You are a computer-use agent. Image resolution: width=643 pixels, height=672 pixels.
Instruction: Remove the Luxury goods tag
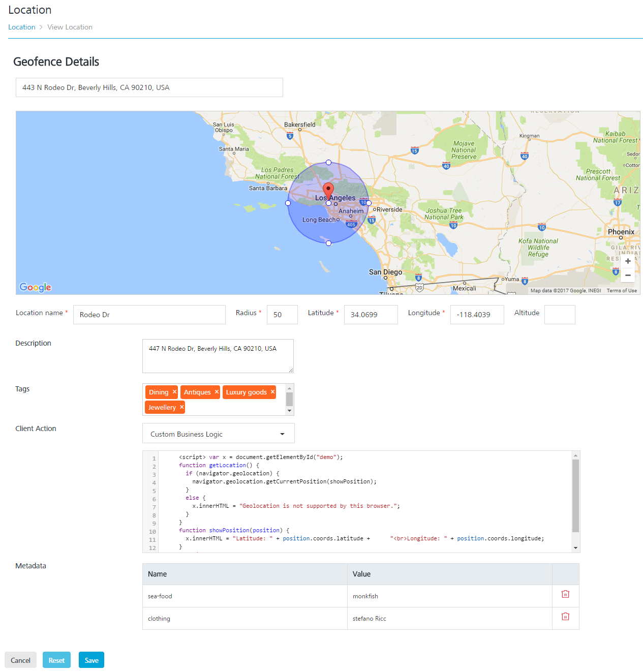272,392
